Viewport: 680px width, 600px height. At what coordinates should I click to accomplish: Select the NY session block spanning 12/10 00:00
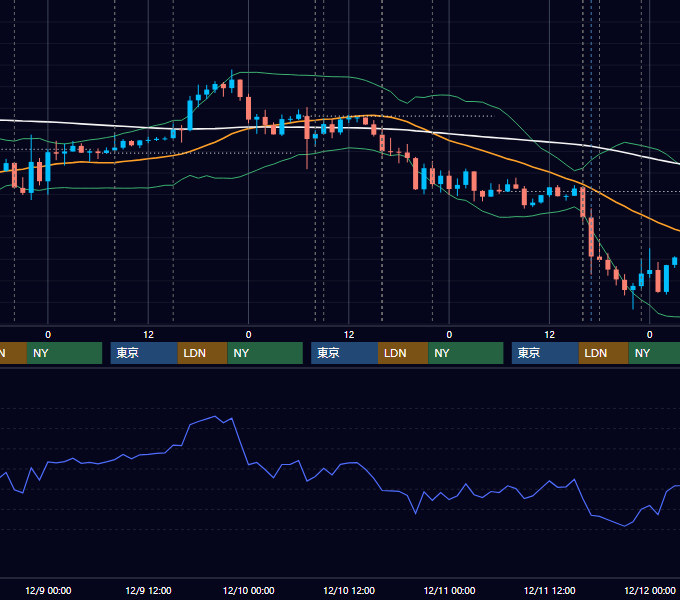coord(265,353)
